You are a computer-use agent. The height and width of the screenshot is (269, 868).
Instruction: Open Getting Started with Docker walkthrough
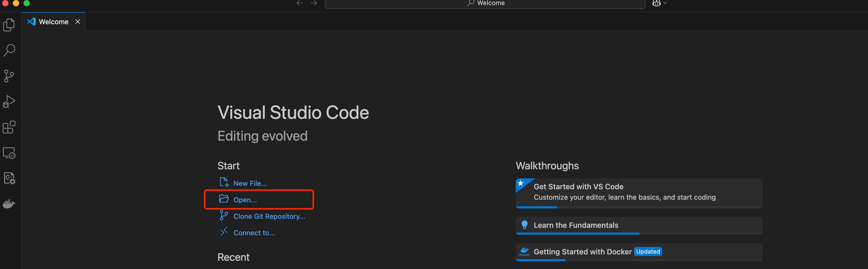pos(639,252)
